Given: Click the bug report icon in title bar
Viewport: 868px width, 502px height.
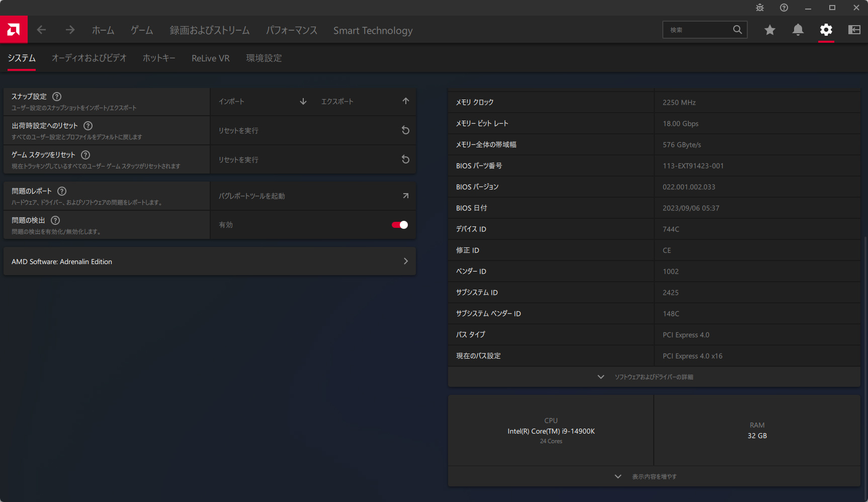Looking at the screenshot, I should point(760,8).
